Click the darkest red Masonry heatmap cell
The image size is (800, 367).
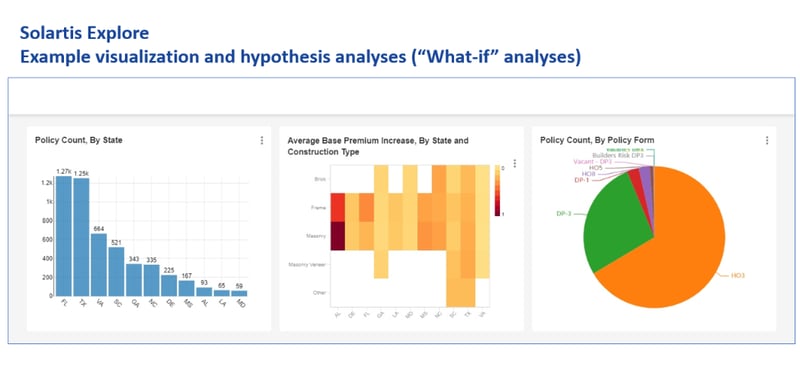(x=338, y=236)
